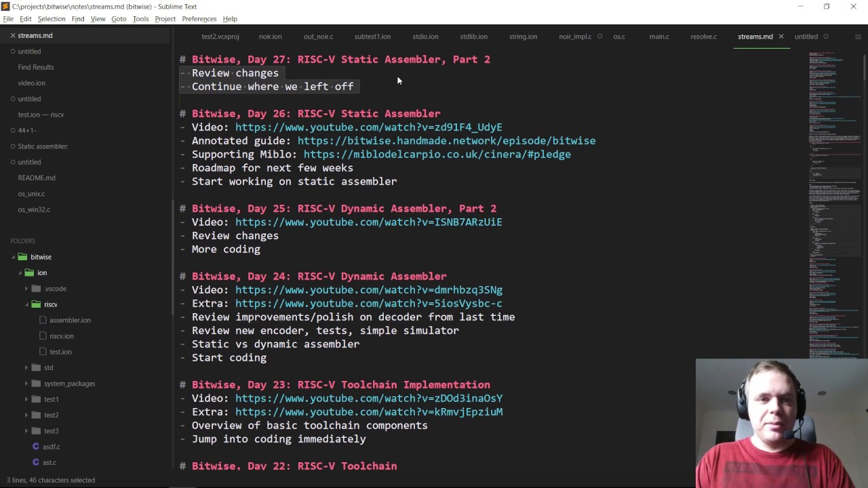Click the line 'Roadmap for next few weeks'
868x488 pixels.
(273, 168)
